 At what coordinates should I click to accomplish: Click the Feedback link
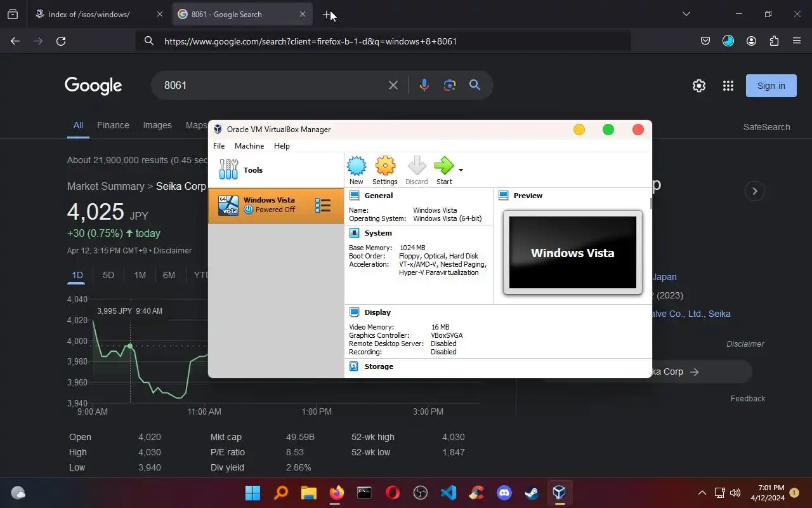(748, 399)
